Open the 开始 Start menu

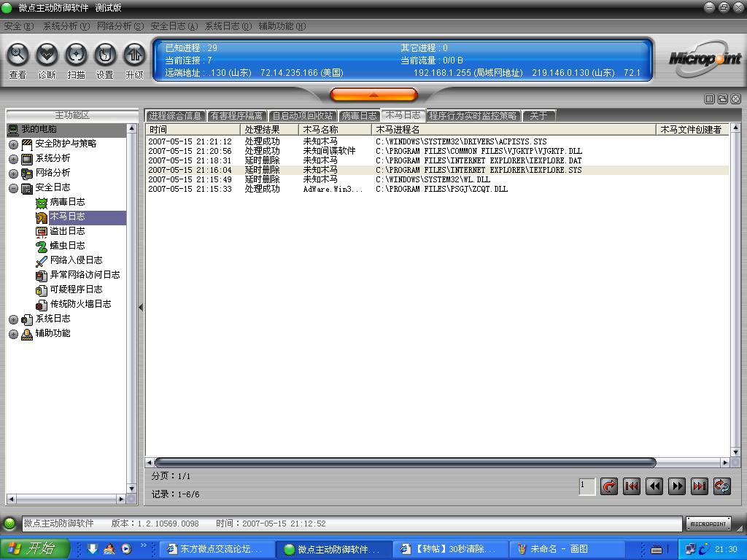point(35,549)
